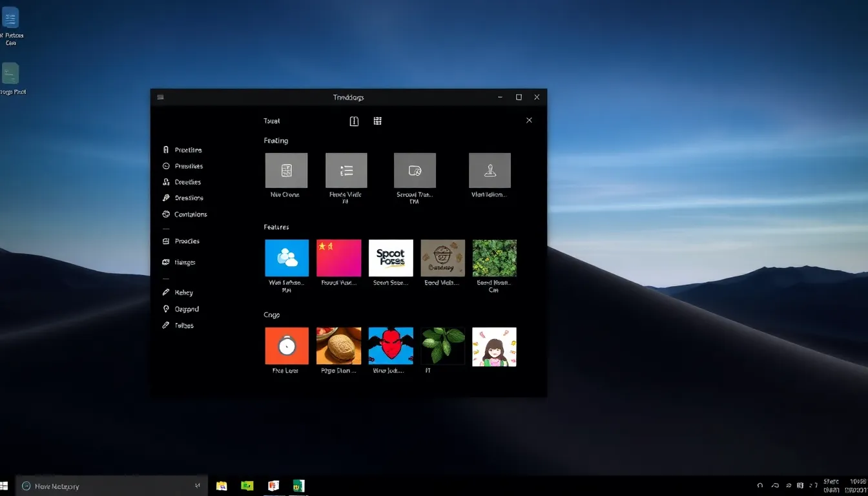Open the gray bulleted list tile
Viewport: 868px width, 496px height.
pyautogui.click(x=346, y=170)
